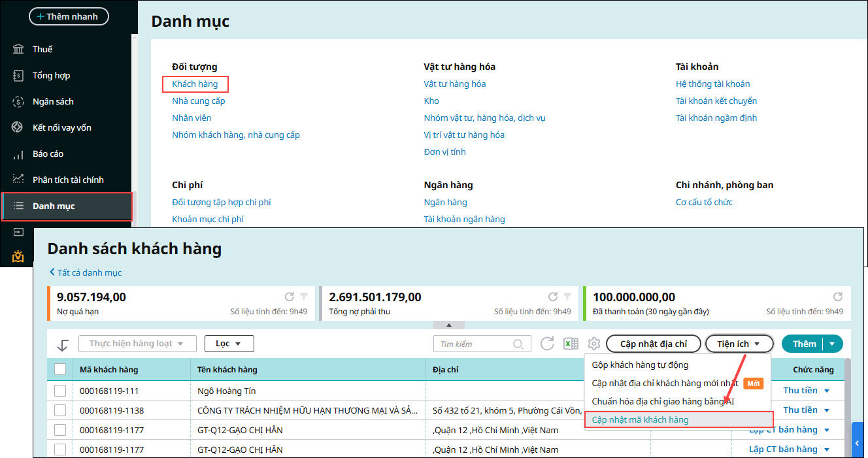868x458 pixels.
Task: Check the box for customer Ngô Hoàng Tín
Action: click(60, 391)
